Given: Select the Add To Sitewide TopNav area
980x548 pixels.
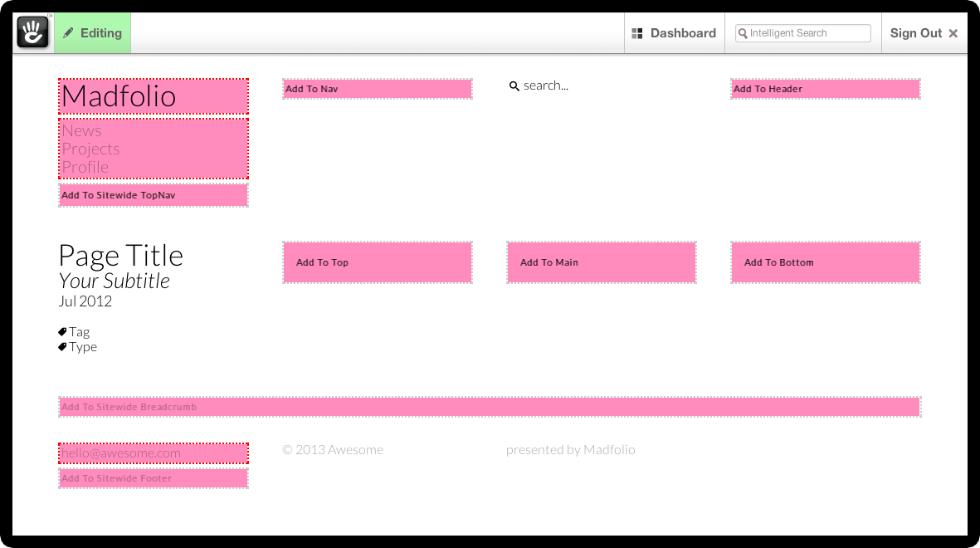Looking at the screenshot, I should pyautogui.click(x=154, y=195).
